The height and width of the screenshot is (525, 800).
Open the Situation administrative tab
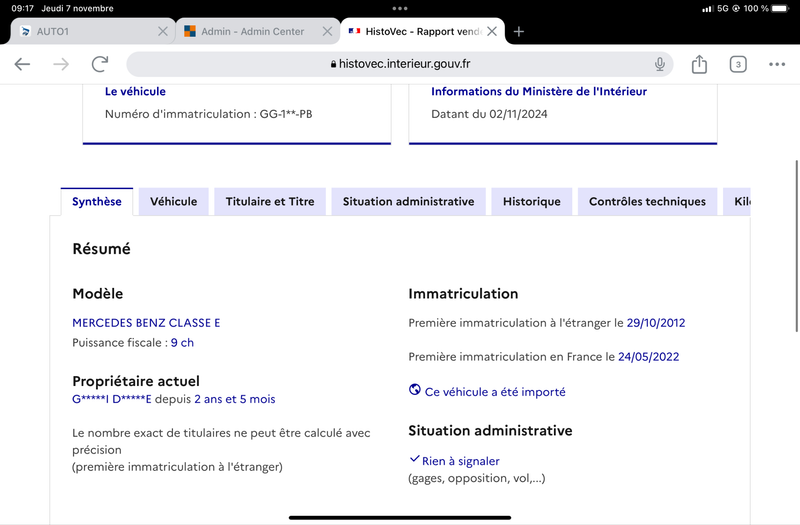(x=409, y=202)
